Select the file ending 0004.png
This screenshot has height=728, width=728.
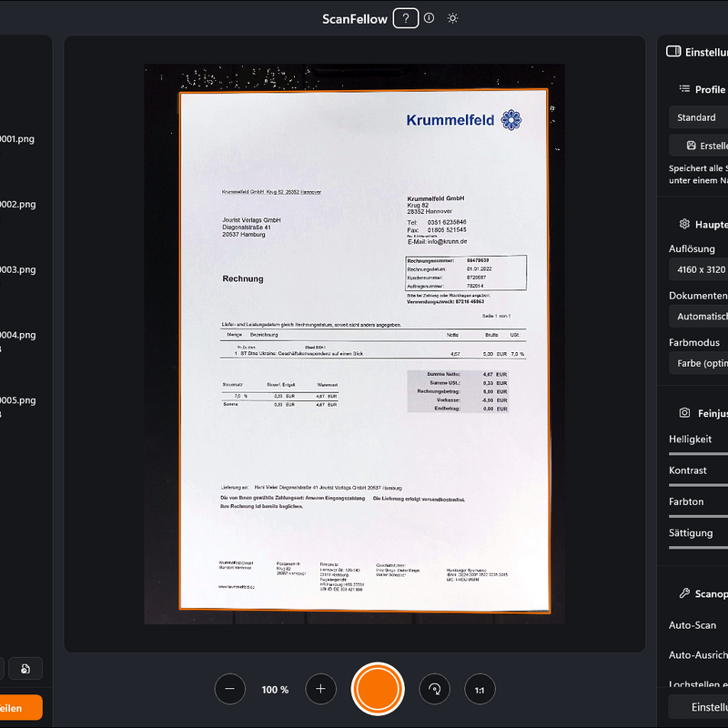point(17,335)
